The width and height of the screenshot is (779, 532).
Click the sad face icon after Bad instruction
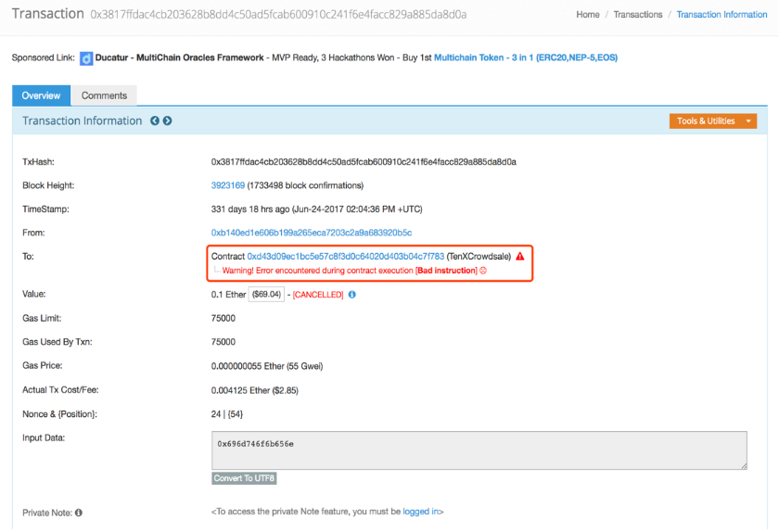coord(483,271)
